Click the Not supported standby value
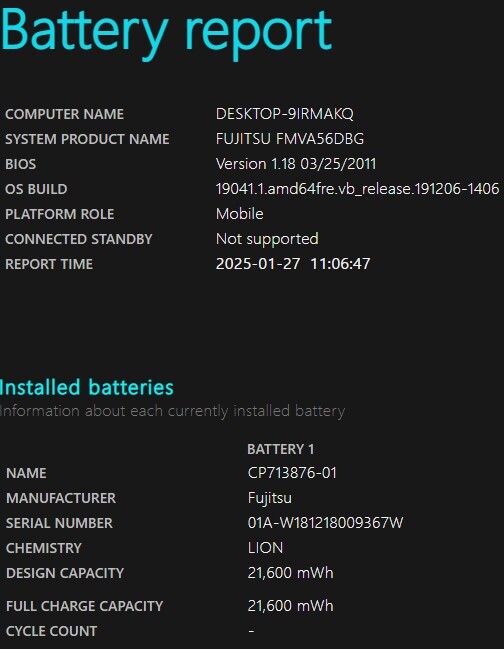This screenshot has height=649, width=504. pos(267,239)
